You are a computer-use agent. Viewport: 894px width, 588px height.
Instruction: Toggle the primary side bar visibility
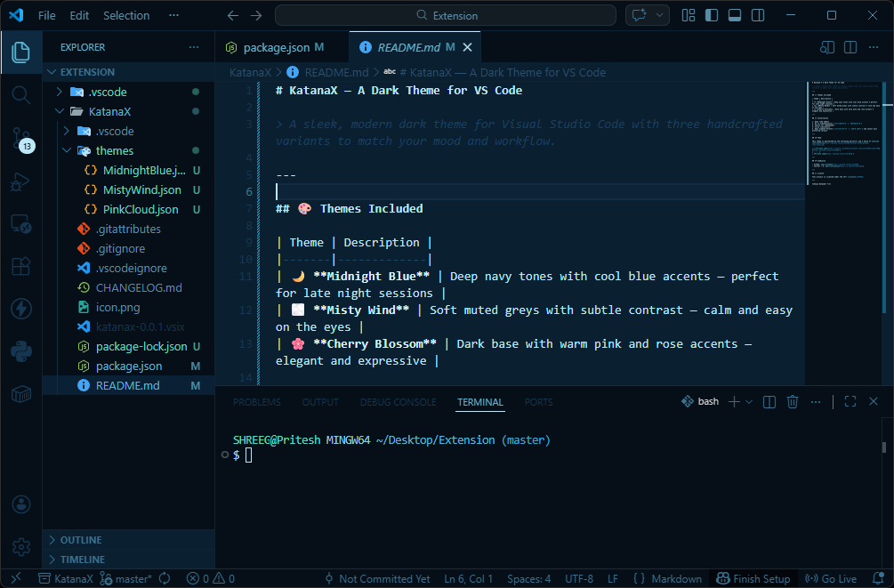point(712,15)
